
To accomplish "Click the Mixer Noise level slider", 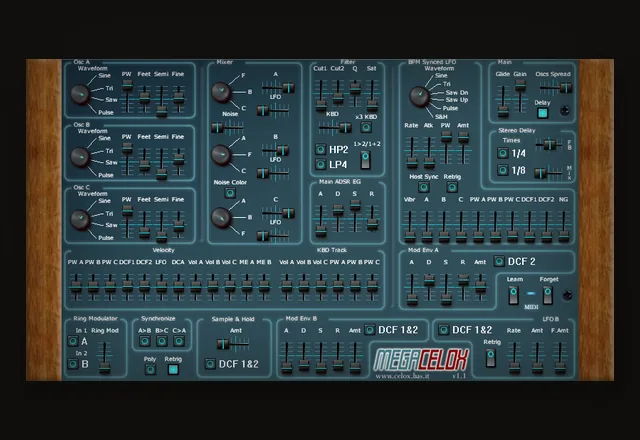I will point(227,128).
